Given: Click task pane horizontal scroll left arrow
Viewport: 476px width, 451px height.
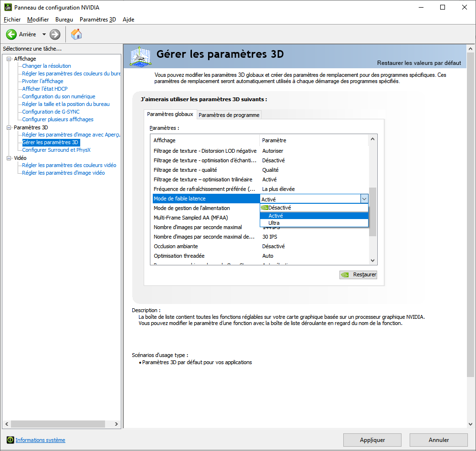Looking at the screenshot, I should point(7,424).
